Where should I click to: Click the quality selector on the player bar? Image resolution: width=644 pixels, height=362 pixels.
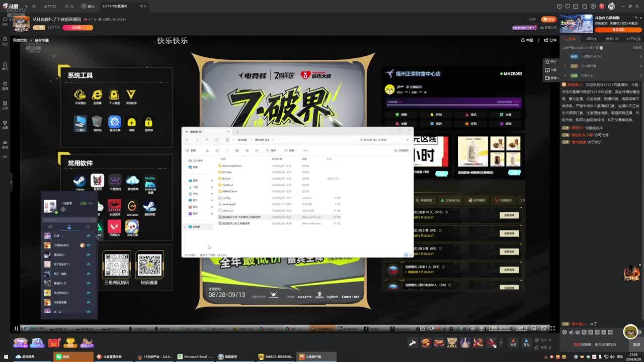(x=501, y=328)
